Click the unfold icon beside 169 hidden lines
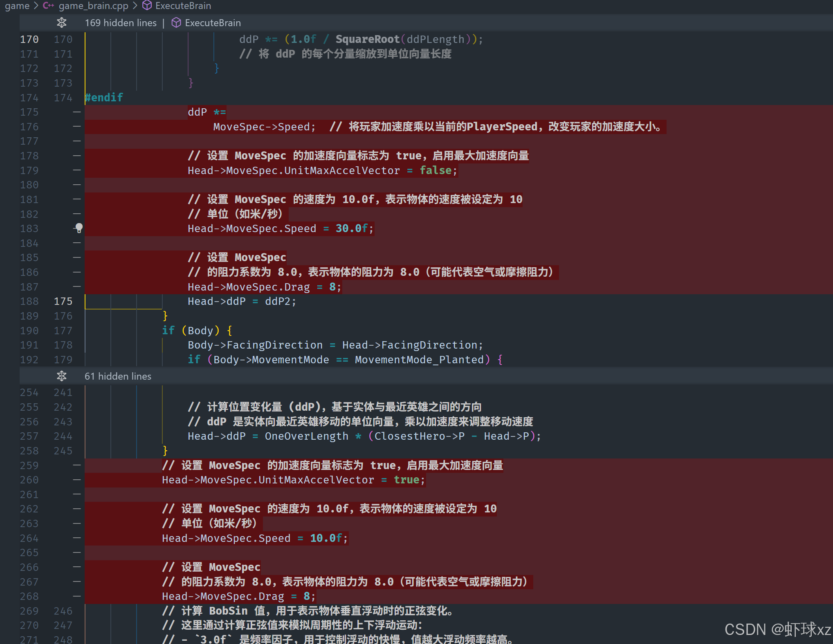 (x=62, y=23)
